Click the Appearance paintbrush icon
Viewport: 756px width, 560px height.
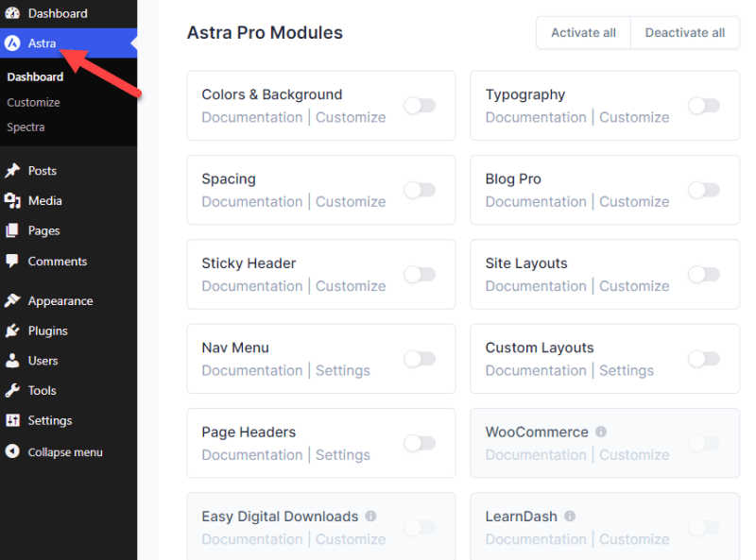click(x=12, y=300)
